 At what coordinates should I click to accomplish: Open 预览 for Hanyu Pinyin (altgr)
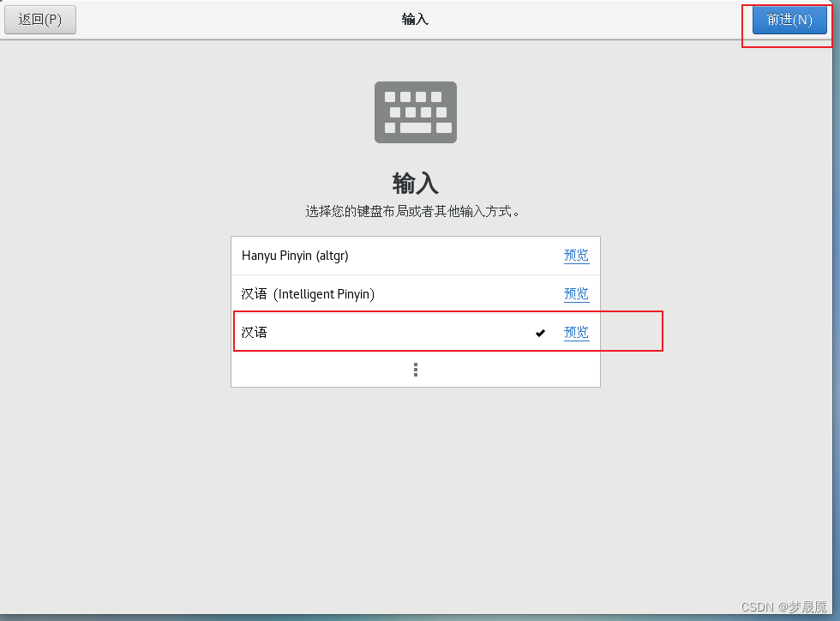coord(576,256)
